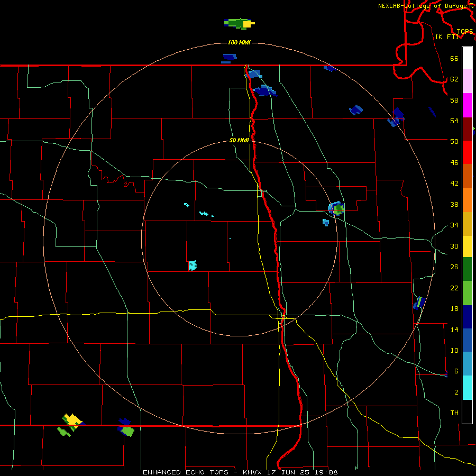Pick the gold legend swatch near 34
This screenshot has width=476, height=476.
click(x=467, y=224)
